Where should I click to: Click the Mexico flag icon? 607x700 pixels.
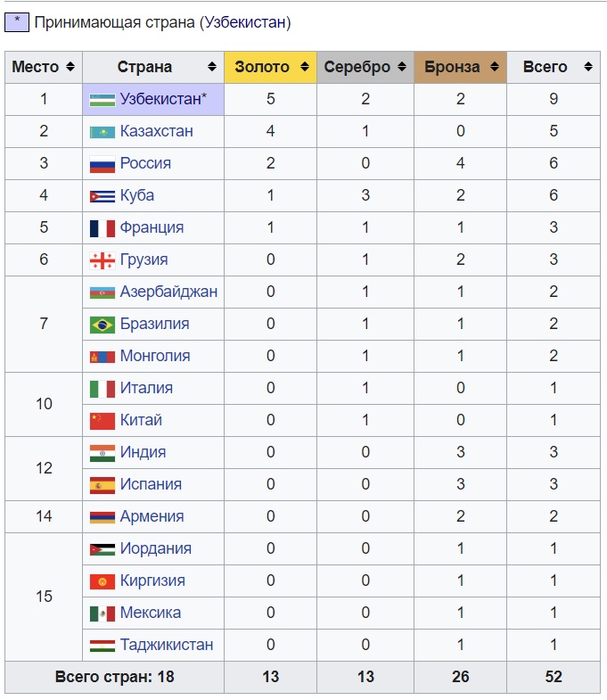point(103,614)
